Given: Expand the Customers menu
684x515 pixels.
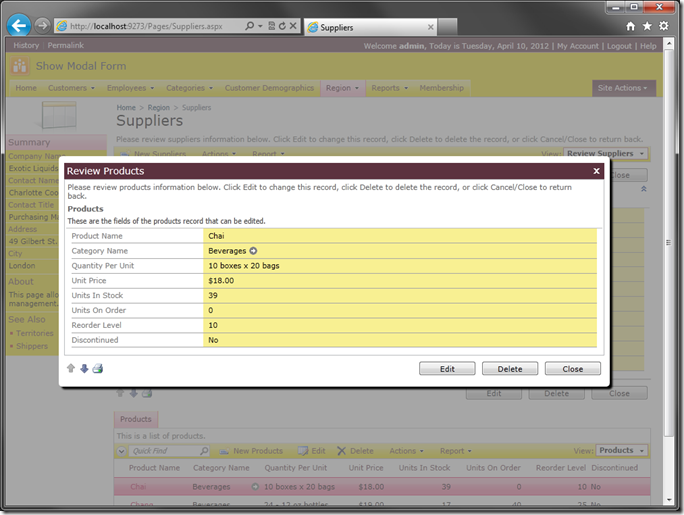Looking at the screenshot, I should (x=71, y=88).
